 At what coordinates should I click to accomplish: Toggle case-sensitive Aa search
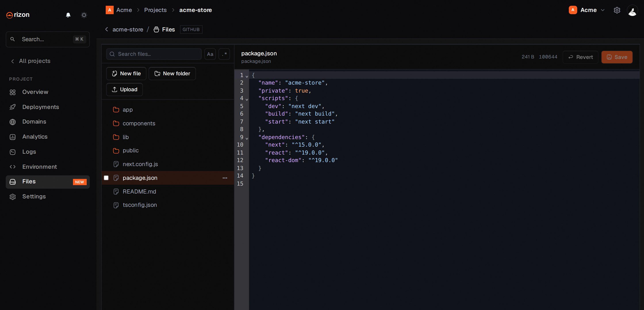210,54
